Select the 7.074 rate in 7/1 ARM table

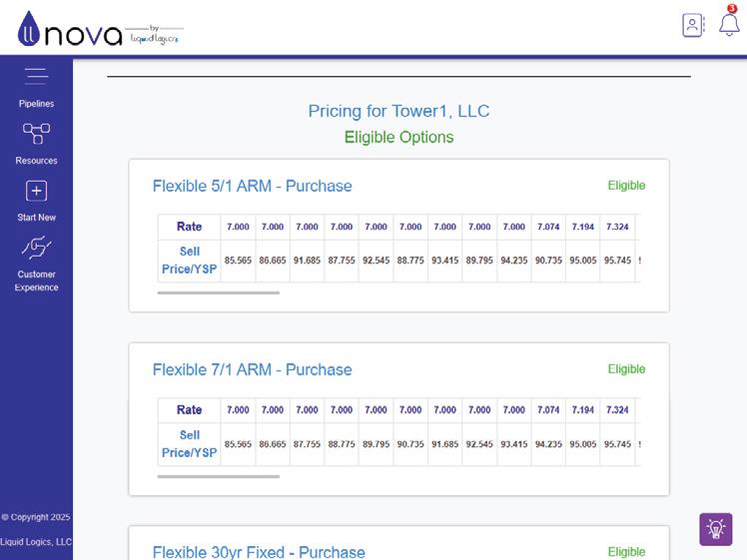click(548, 410)
